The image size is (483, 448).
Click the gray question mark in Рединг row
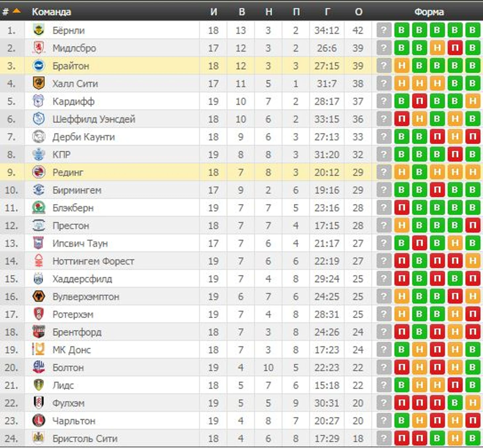384,172
